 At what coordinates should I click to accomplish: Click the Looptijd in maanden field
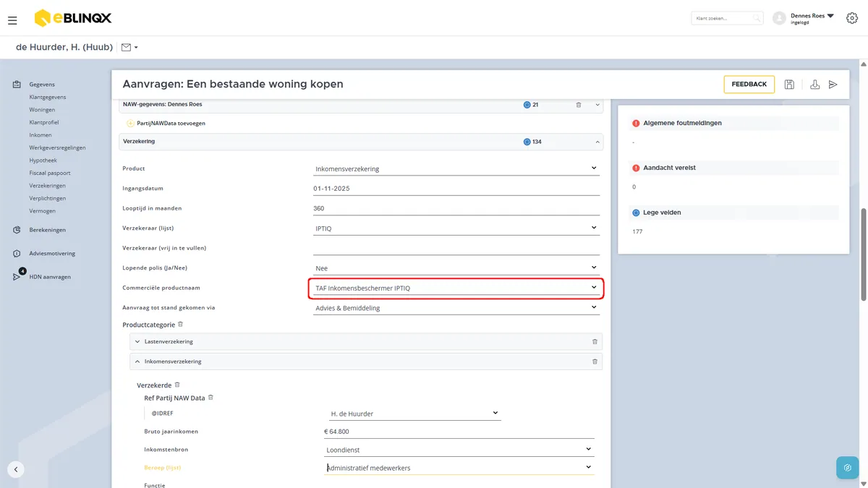point(456,208)
